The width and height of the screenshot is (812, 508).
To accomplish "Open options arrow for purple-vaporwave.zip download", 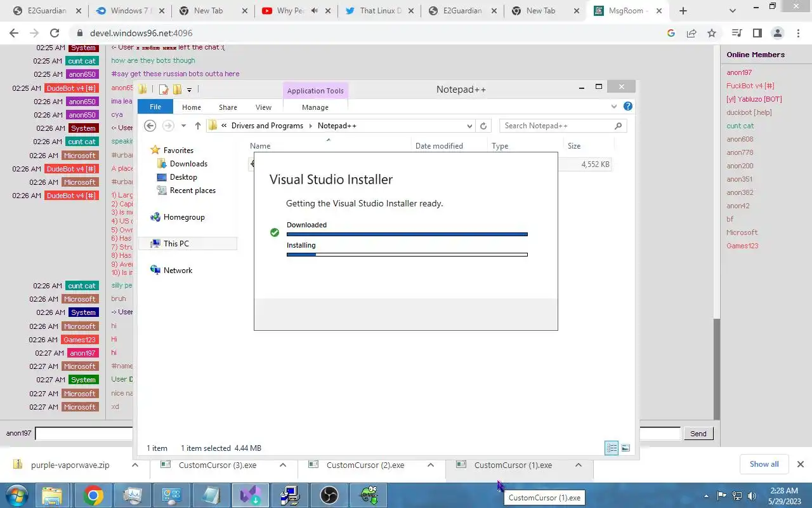I will coord(134,465).
